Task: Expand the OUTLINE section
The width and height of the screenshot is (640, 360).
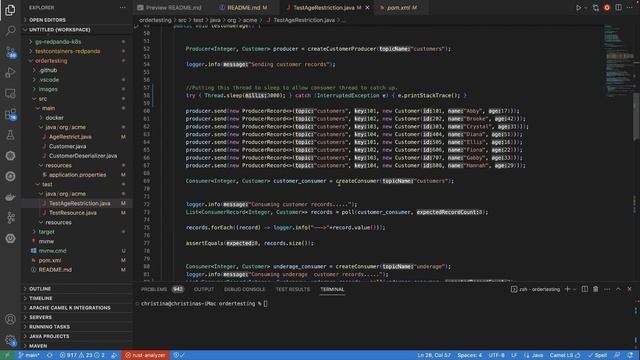Action: tap(76, 289)
